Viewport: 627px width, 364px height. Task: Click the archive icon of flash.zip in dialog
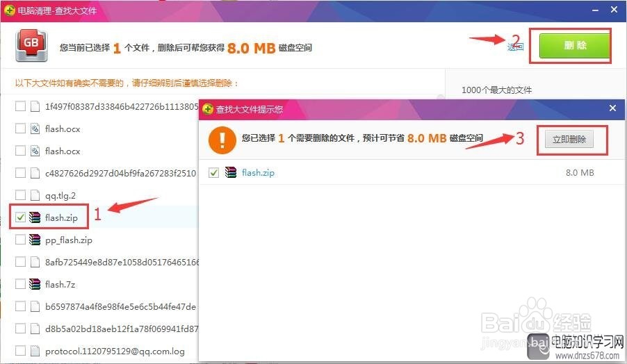[231, 172]
